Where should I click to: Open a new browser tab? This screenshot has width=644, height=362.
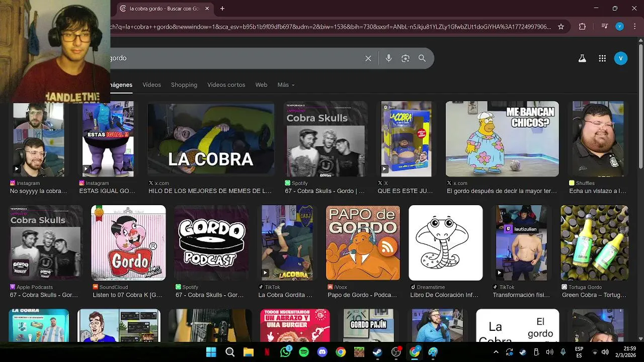point(222,9)
